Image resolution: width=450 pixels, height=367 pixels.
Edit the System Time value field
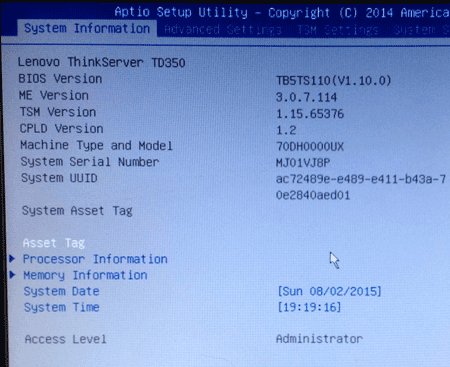309,307
